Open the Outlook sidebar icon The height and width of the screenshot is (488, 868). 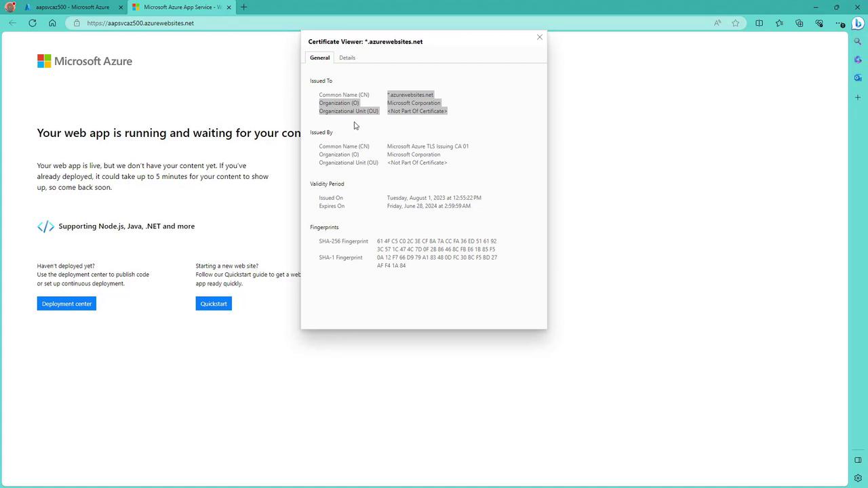click(x=858, y=78)
